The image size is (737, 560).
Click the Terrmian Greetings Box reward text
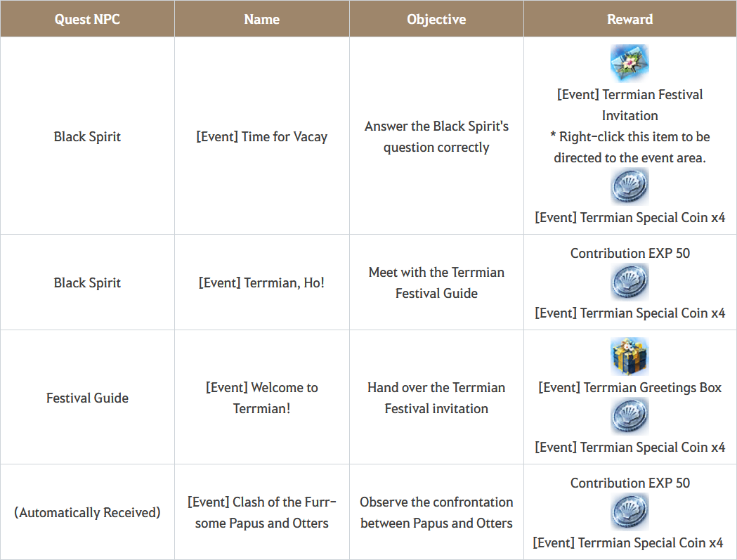pos(630,387)
